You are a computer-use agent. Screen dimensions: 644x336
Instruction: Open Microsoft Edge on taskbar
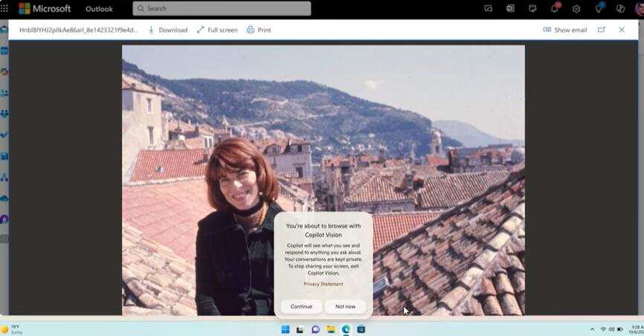click(x=346, y=329)
